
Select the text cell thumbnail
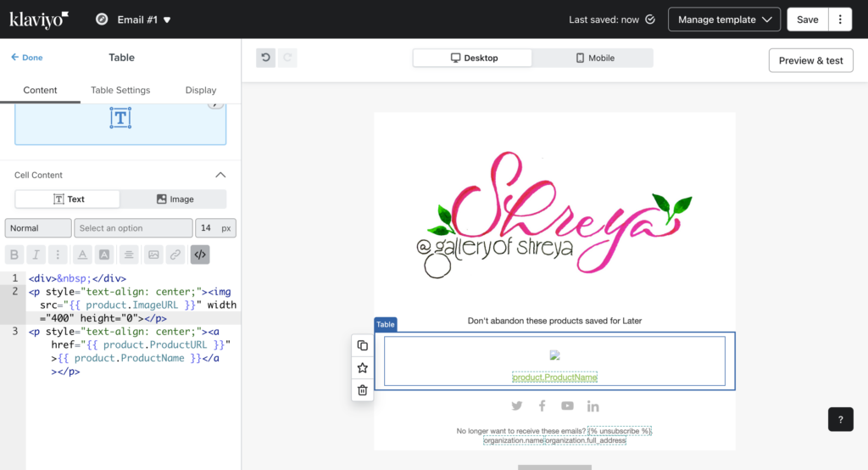click(120, 123)
